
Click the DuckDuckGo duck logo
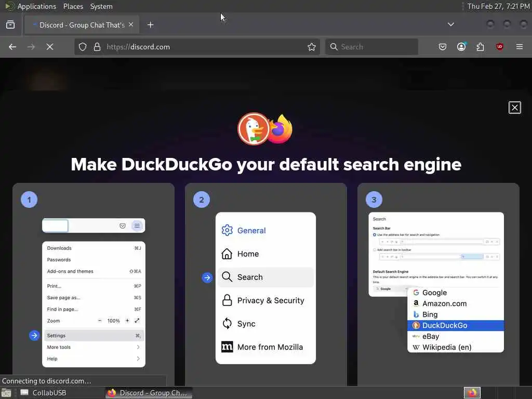pos(254,129)
